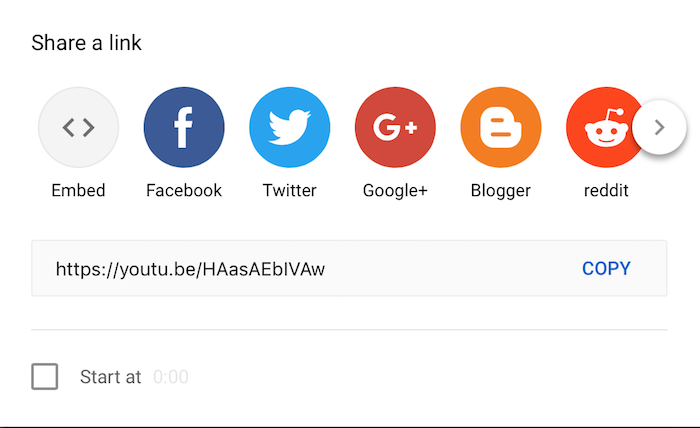This screenshot has height=428, width=700.
Task: Share via the Twitter bird icon
Action: (290, 127)
